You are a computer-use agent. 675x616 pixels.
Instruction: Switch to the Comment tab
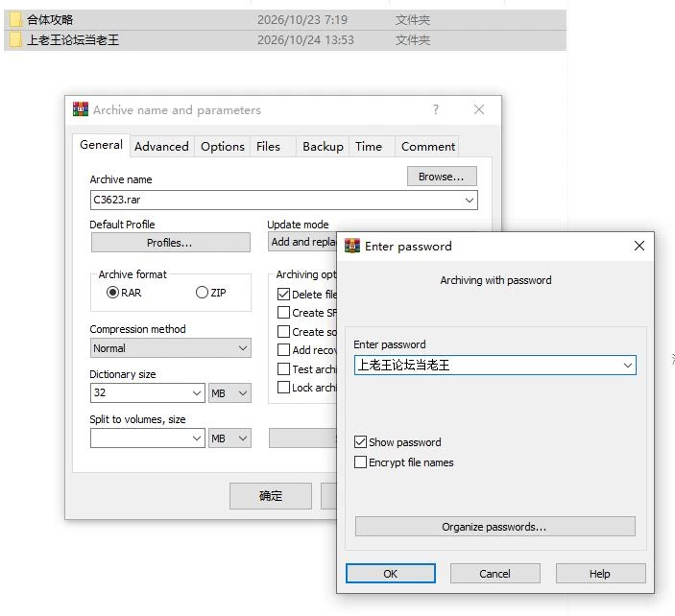(x=428, y=147)
